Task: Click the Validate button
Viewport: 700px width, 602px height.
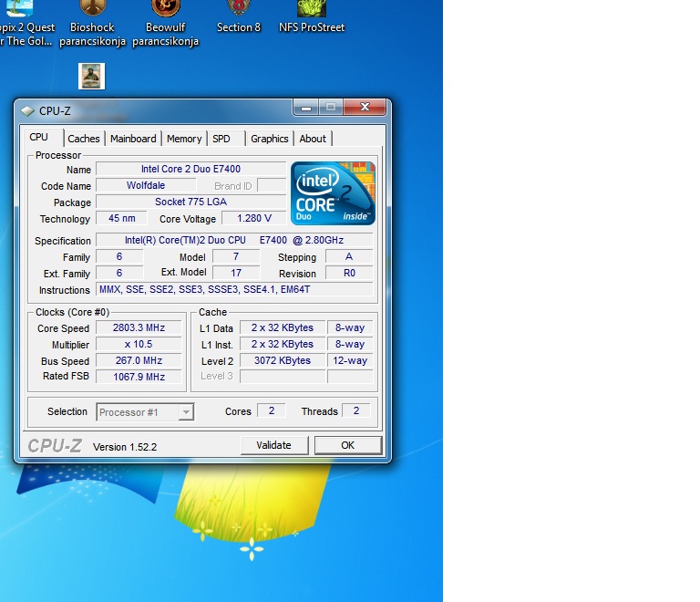Action: [x=274, y=445]
